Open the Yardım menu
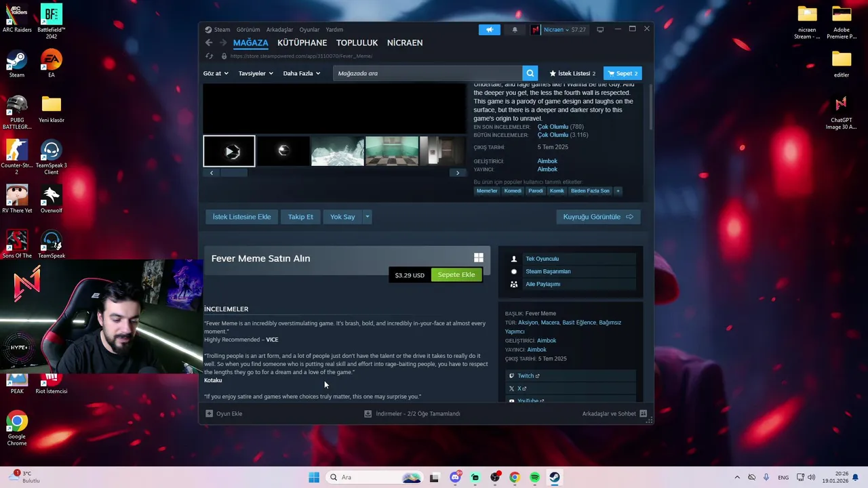Image resolution: width=868 pixels, height=488 pixels. 334,30
